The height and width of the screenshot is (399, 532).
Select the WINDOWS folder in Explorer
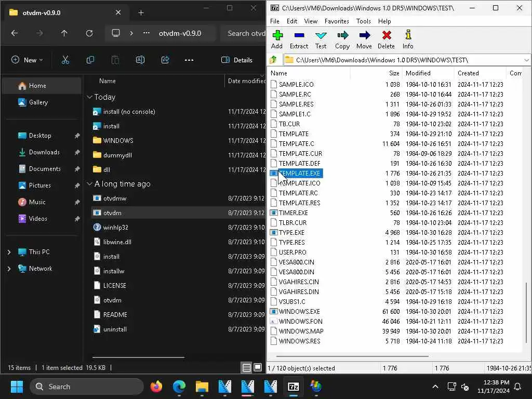tap(118, 140)
